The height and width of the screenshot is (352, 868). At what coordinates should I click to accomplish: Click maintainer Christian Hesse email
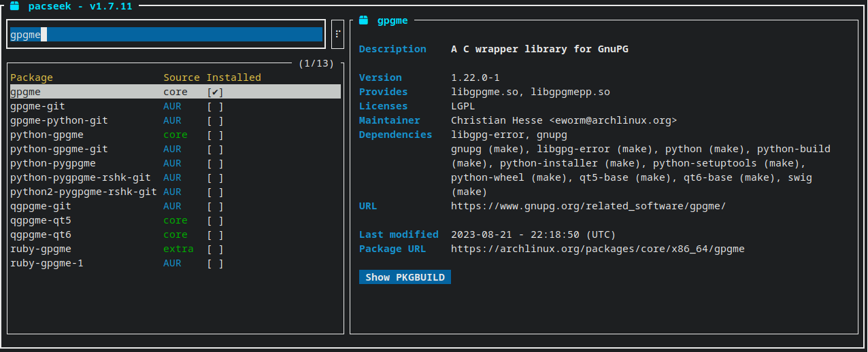click(564, 120)
